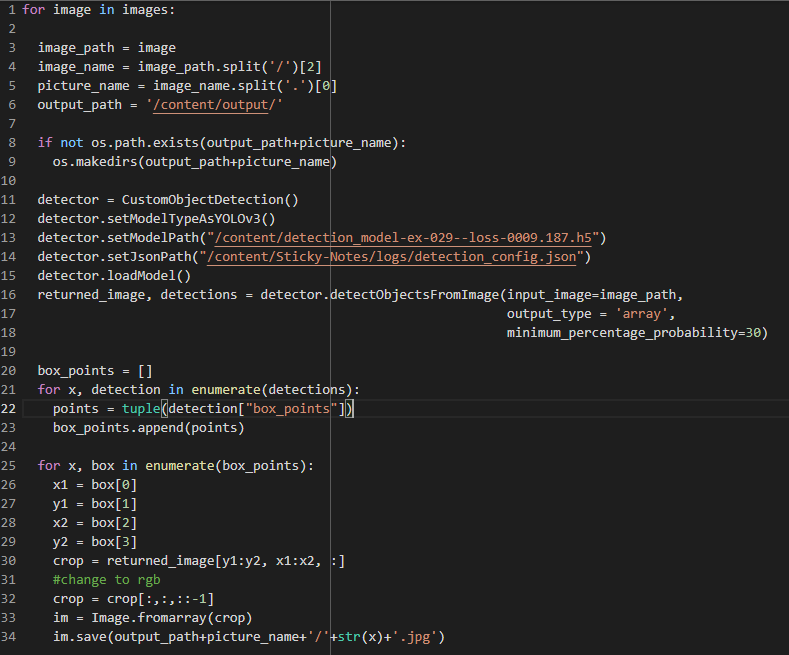This screenshot has height=655, width=789.
Task: Click 'crop[:,:,::-1]' on line 32
Action: [161, 599]
